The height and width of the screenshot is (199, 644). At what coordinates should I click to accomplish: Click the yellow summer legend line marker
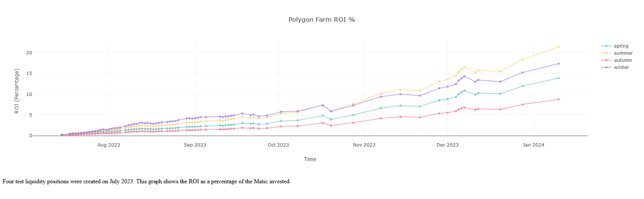coord(606,53)
